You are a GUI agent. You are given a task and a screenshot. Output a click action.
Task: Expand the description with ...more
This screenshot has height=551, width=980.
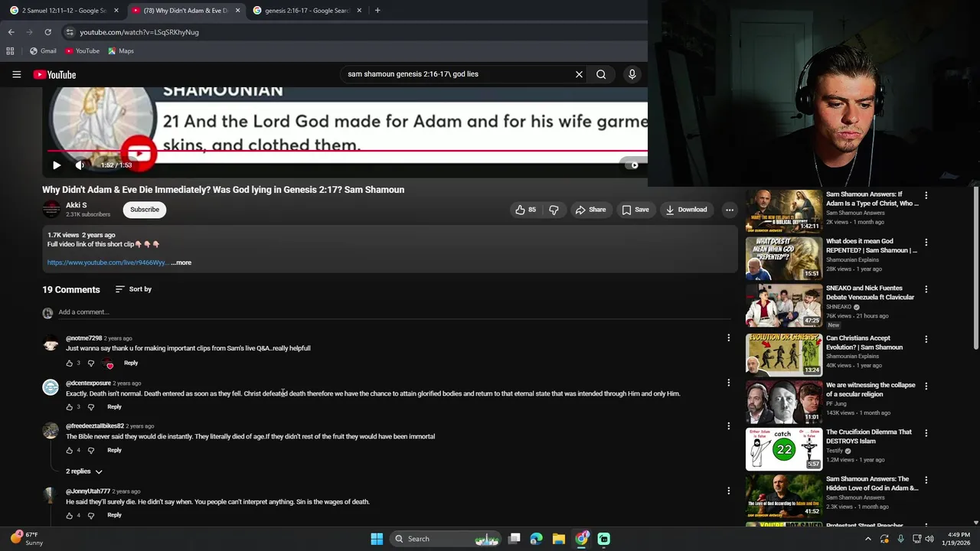click(181, 262)
